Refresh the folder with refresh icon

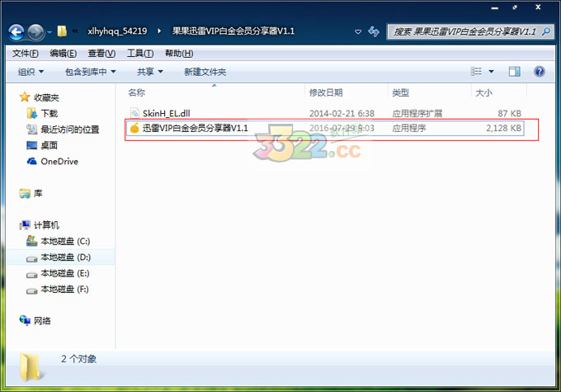coord(374,31)
